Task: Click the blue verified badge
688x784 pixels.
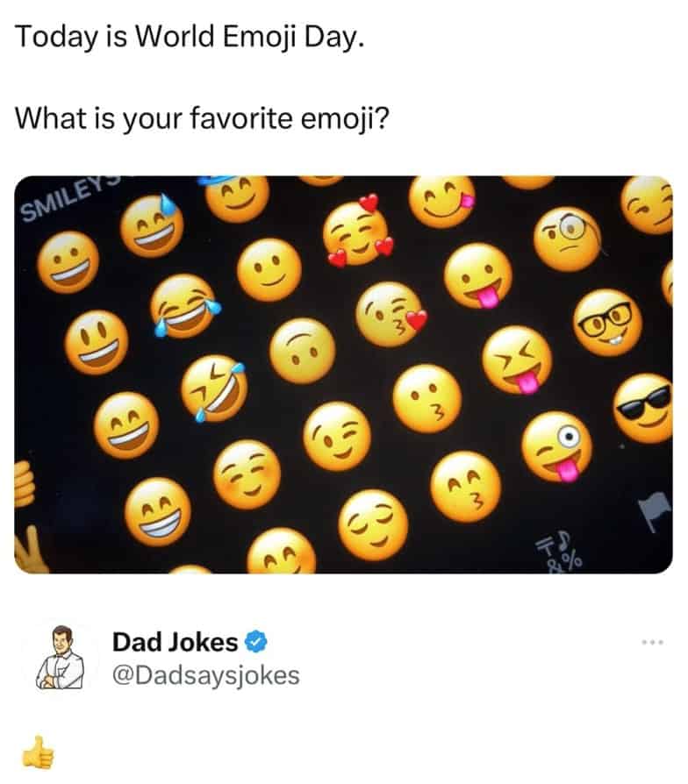Action: point(255,642)
